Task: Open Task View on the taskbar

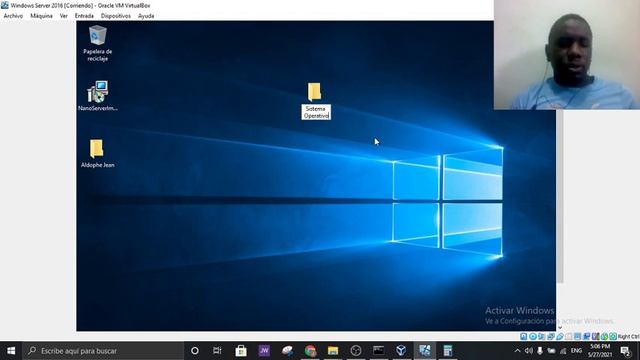Action: pos(217,351)
